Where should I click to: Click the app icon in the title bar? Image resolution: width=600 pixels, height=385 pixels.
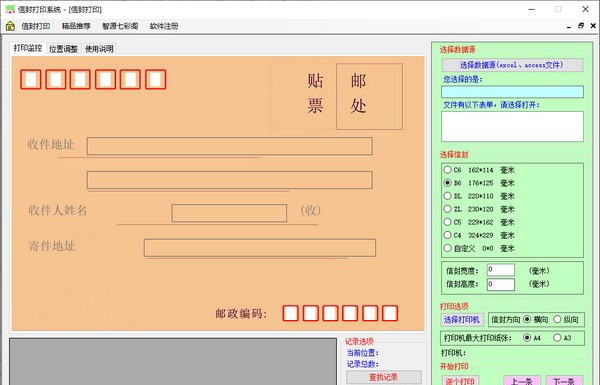coord(10,9)
